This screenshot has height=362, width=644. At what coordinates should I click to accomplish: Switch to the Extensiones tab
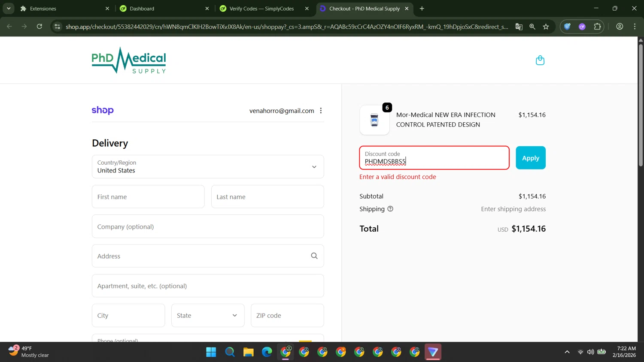(64, 9)
